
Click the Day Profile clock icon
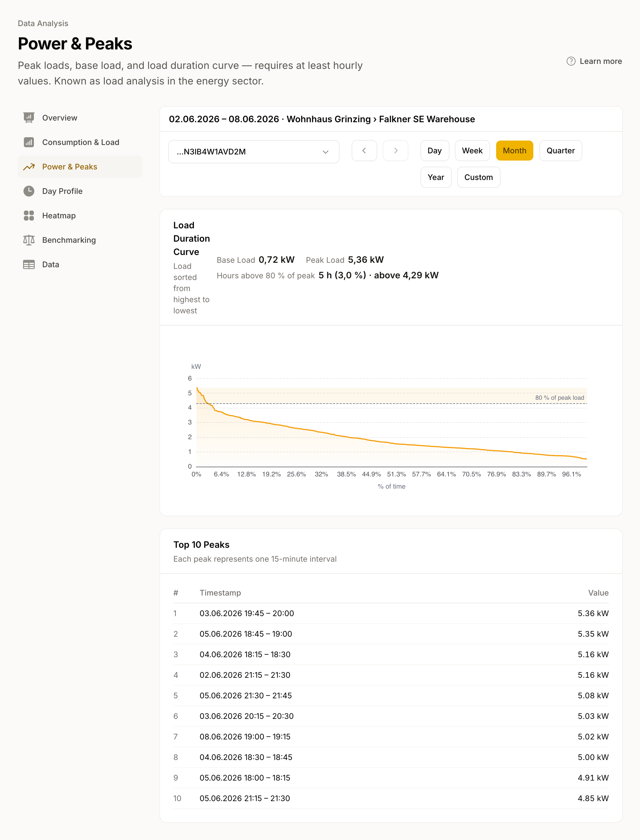click(x=29, y=191)
